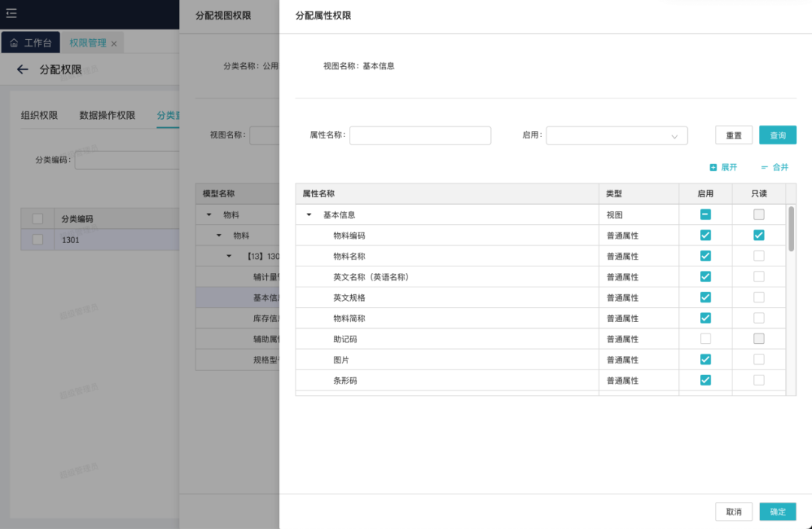Switch to the 组织权限 tab

coord(39,115)
